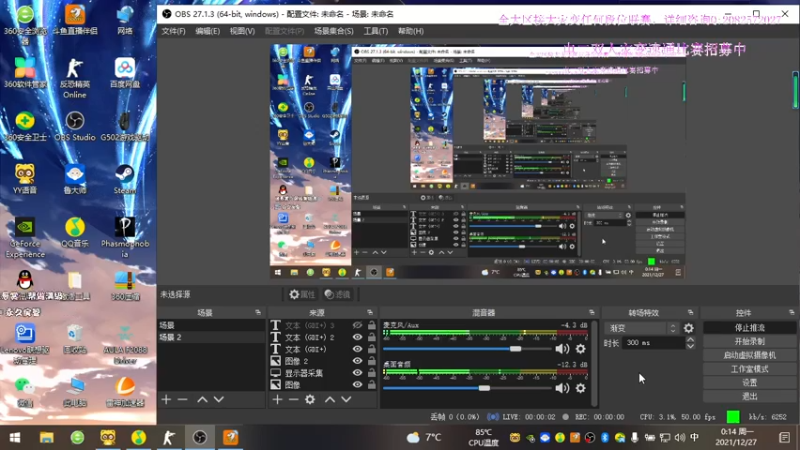This screenshot has height=450, width=800.
Task: Open 设置 from the controls panel
Action: (749, 383)
